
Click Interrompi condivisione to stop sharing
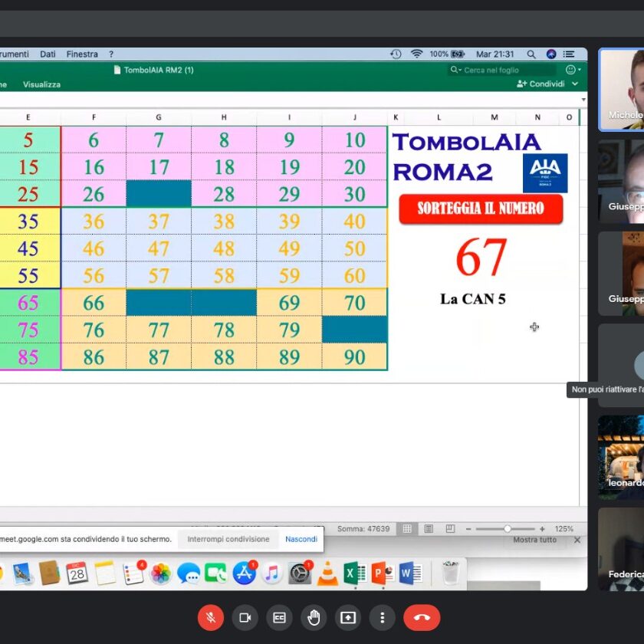(x=228, y=539)
